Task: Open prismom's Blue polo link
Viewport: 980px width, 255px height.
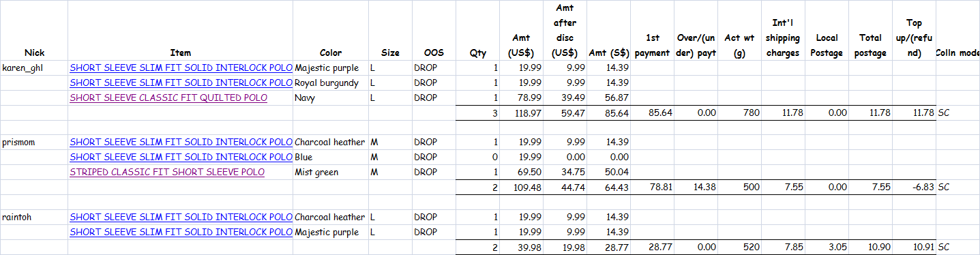Action: click(x=181, y=157)
